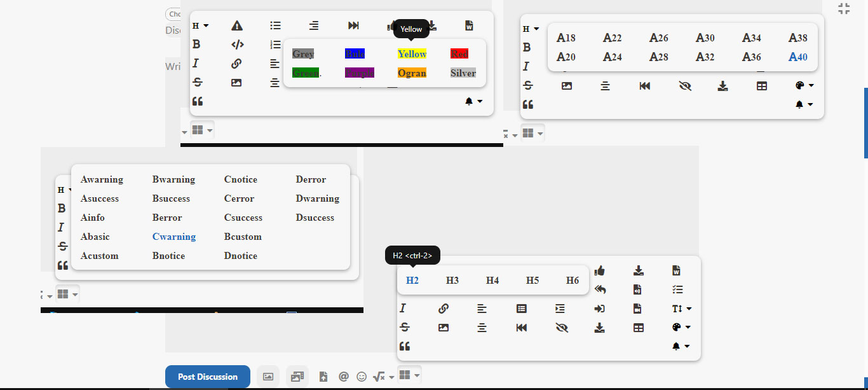Click the warning triangle icon in color panel
This screenshot has width=868, height=390.
coord(237,25)
